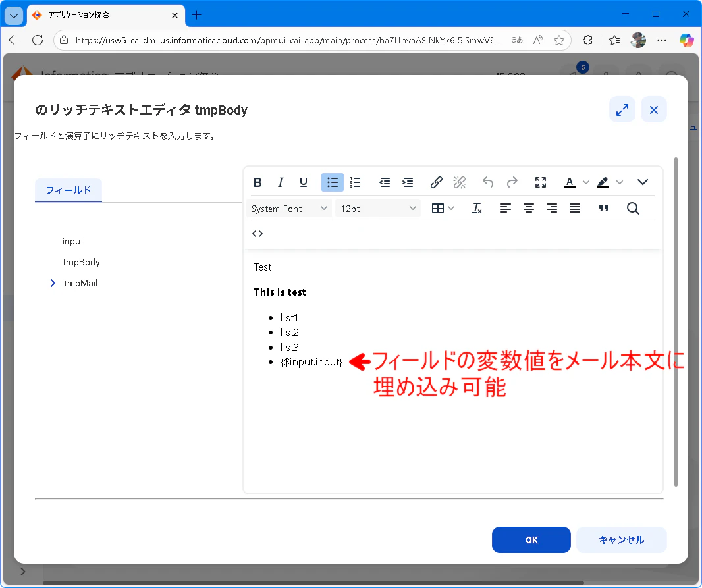Toggle Italic formatting in editor toolbar
Viewport: 702px width, 588px height.
click(x=281, y=182)
